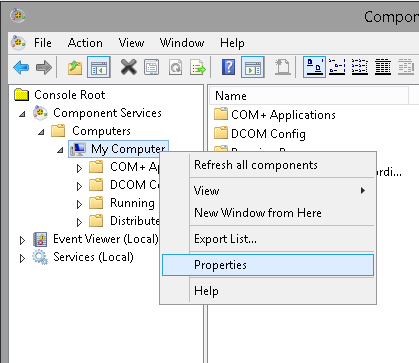Click DCOM Config folder icon in right pane
Screen dimensions: 419x363
click(221, 133)
